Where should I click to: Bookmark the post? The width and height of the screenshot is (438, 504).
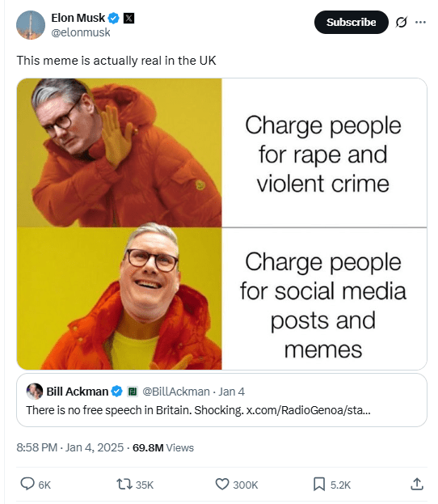click(x=319, y=484)
